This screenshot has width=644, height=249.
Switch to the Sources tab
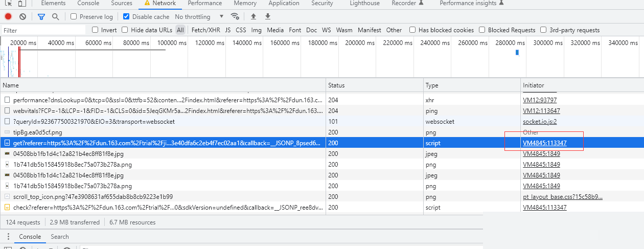tap(122, 4)
